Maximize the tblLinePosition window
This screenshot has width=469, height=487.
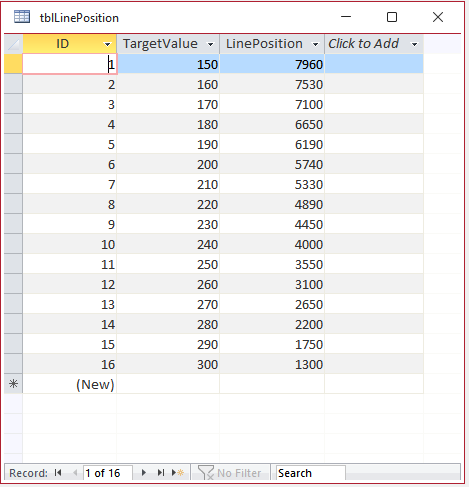[x=392, y=17]
